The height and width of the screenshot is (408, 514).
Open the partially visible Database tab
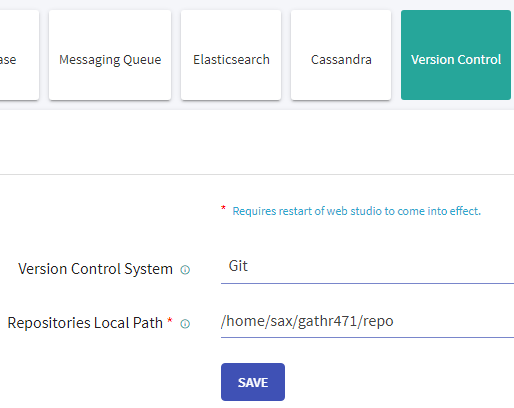[x=18, y=55]
